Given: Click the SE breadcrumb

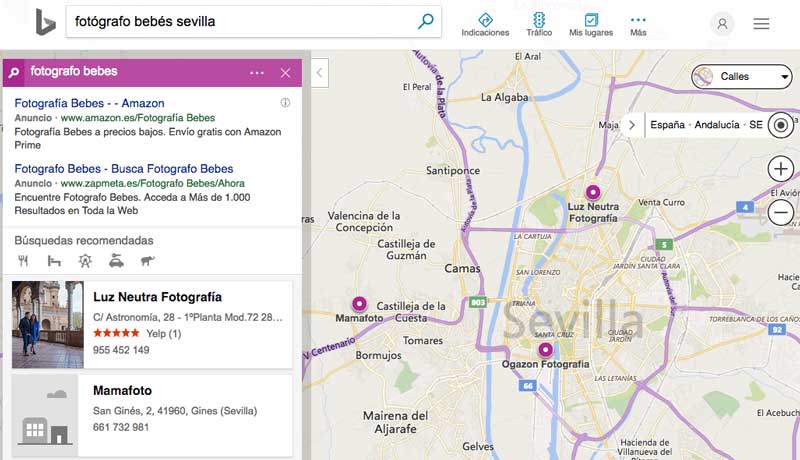Looking at the screenshot, I should (x=756, y=125).
